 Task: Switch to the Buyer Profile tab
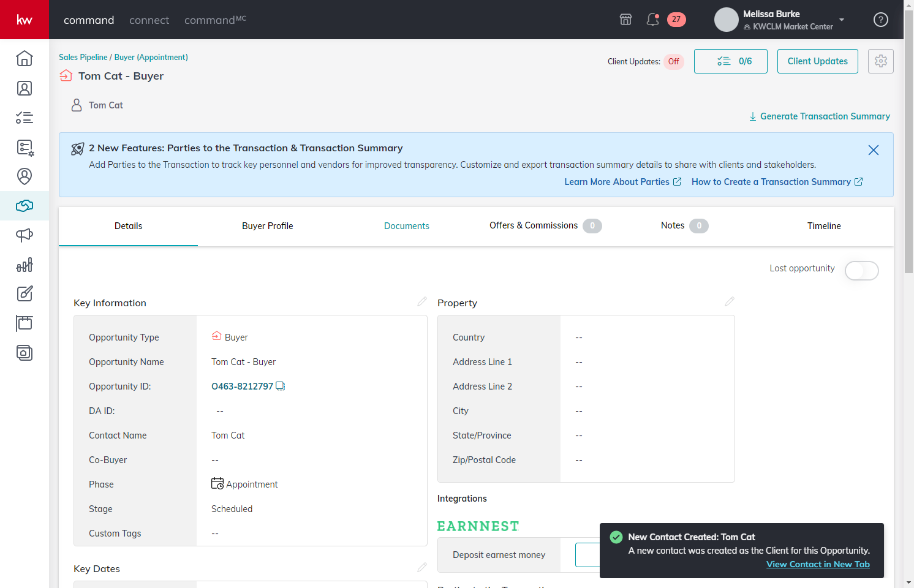point(268,226)
